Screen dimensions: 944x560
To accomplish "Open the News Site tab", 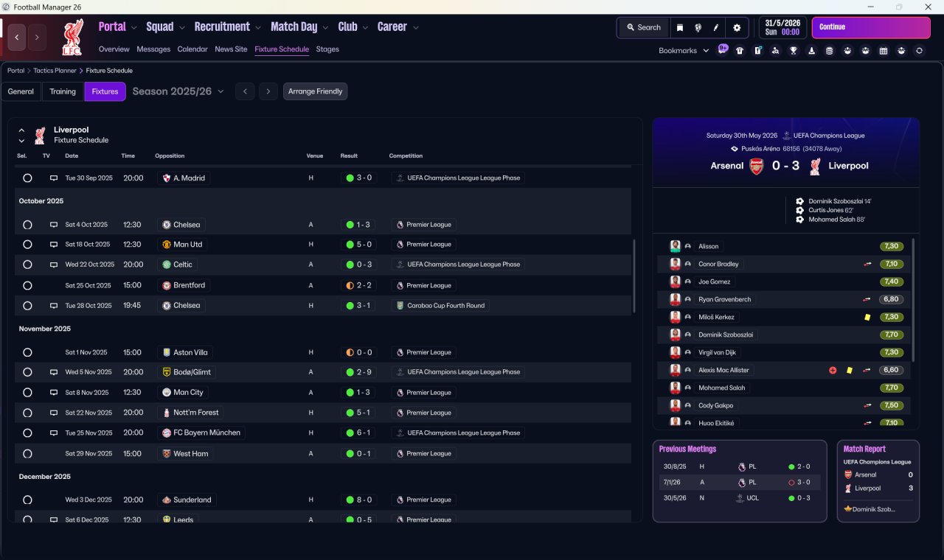I will coord(231,49).
